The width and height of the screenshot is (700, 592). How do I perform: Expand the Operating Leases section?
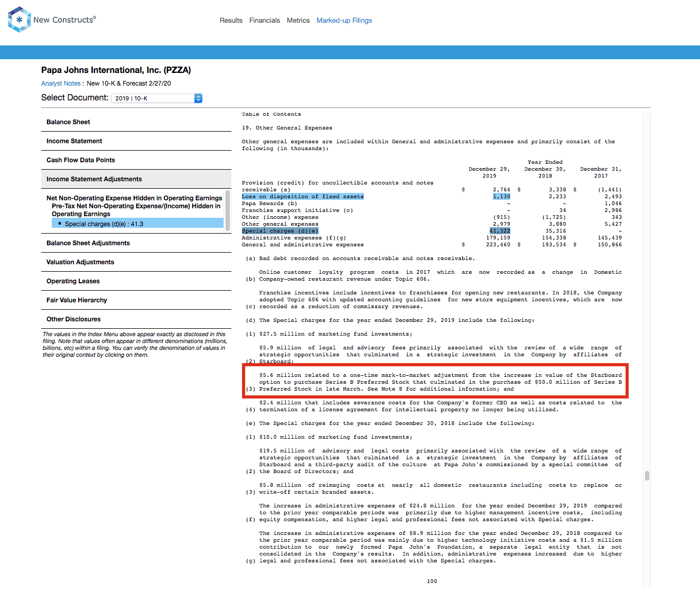pos(136,281)
